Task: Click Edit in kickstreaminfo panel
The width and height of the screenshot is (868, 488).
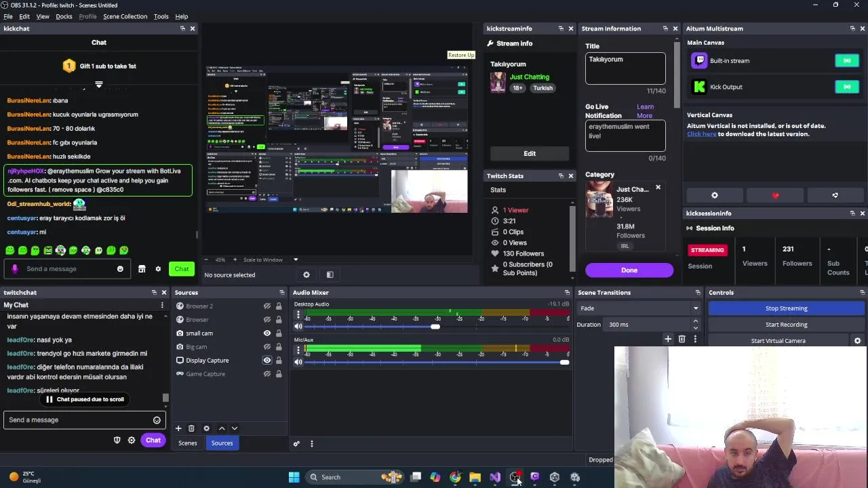Action: [530, 154]
